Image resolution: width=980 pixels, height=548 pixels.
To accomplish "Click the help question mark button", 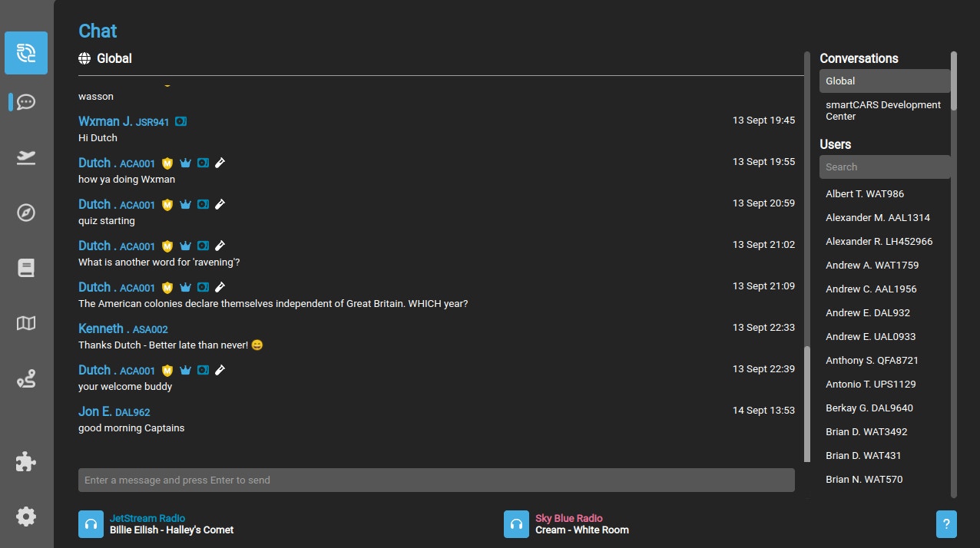I will pyautogui.click(x=946, y=524).
